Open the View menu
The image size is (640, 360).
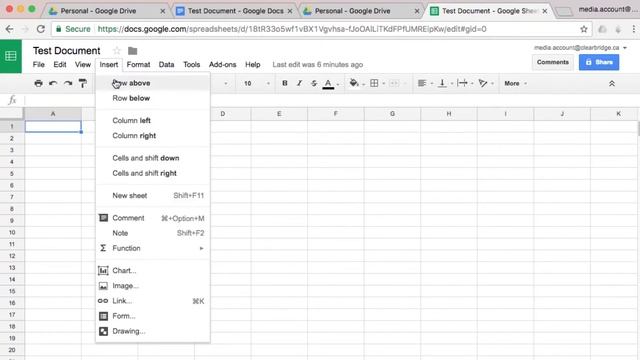pos(82,64)
